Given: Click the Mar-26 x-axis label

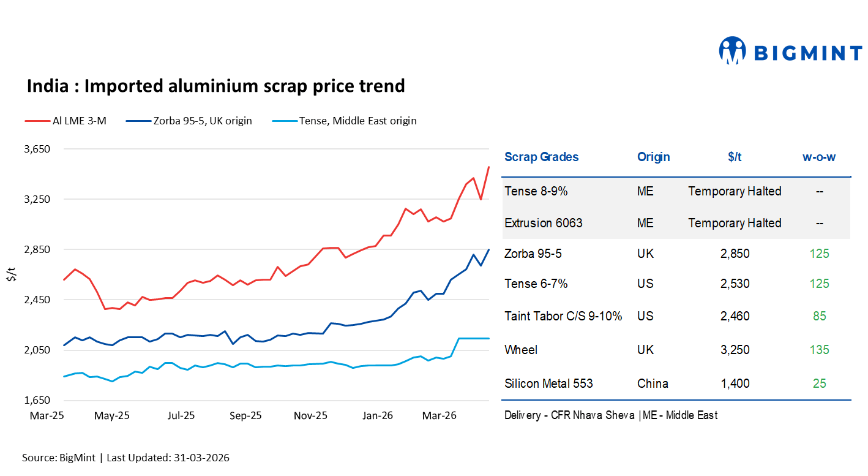Looking at the screenshot, I should [441, 415].
